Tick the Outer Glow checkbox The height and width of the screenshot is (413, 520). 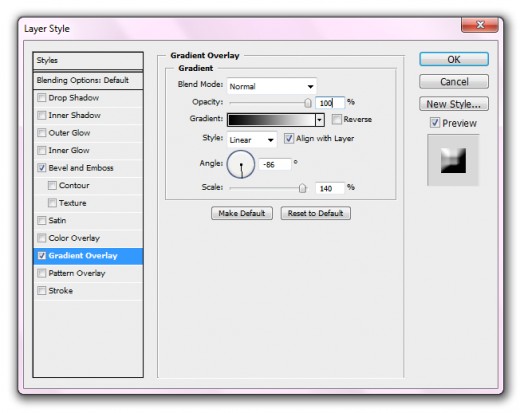pos(42,133)
